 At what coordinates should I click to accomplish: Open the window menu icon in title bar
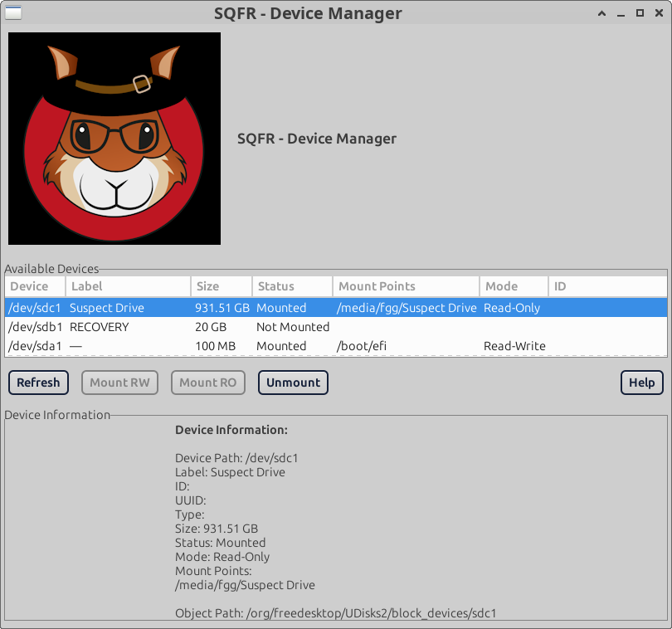pyautogui.click(x=14, y=13)
